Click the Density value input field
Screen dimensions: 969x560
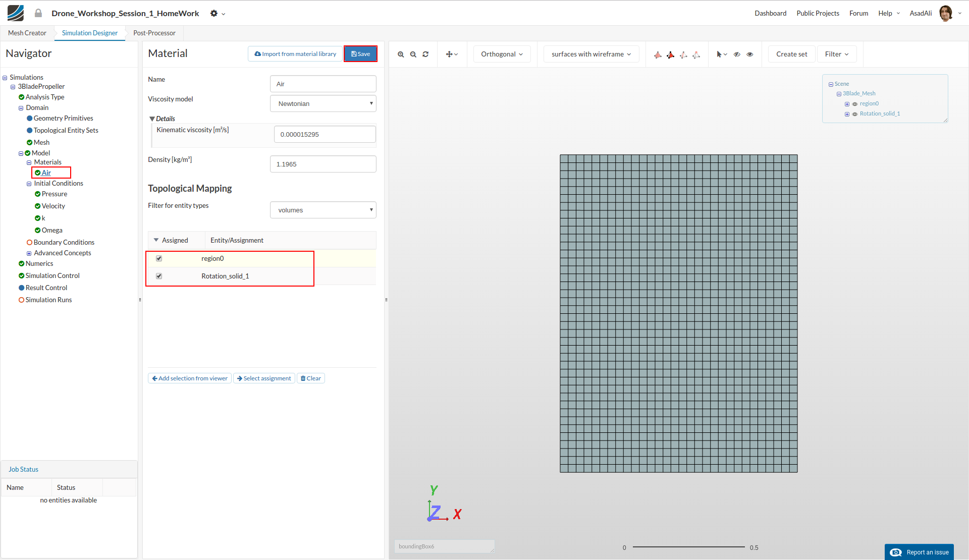point(323,164)
